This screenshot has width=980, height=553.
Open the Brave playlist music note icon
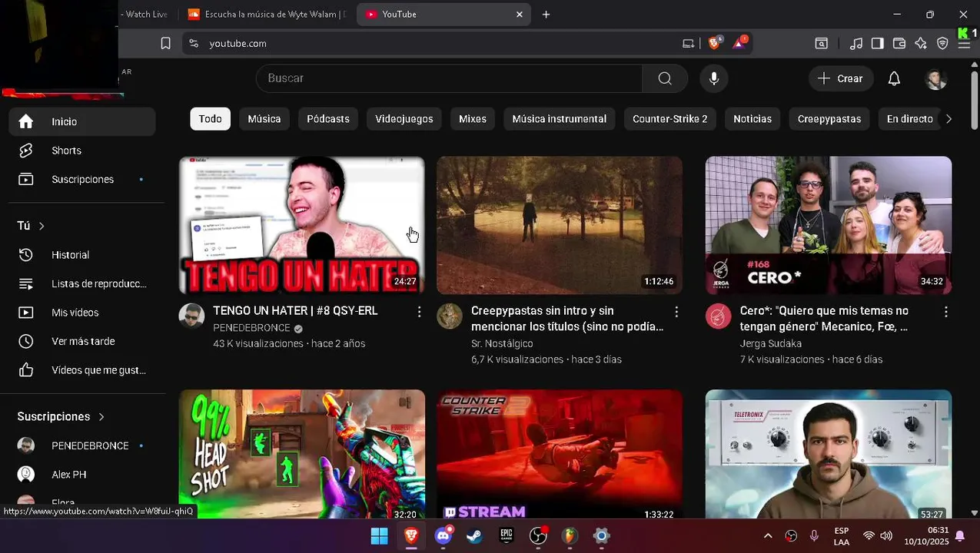click(x=855, y=44)
